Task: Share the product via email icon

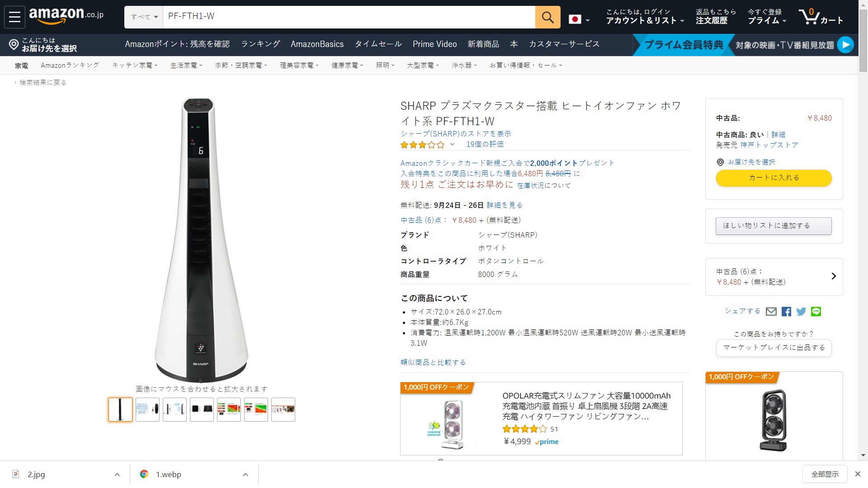Action: click(x=771, y=311)
